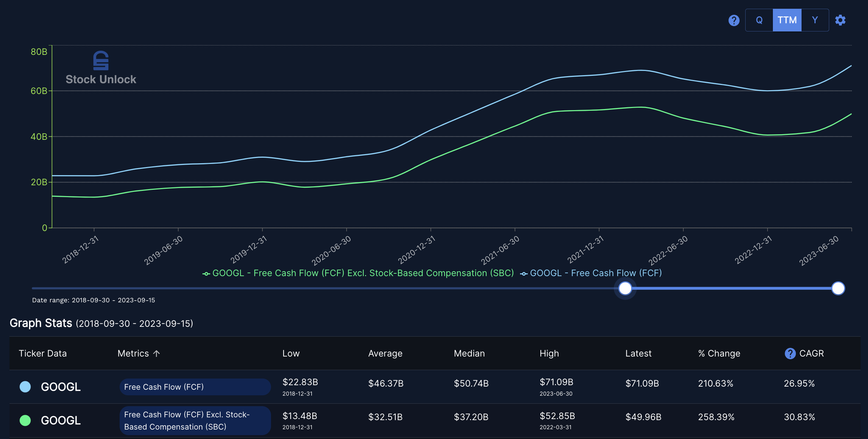Screen dimensions: 868x439
Task: Switch to Yearly (Y) view
Action: pyautogui.click(x=815, y=20)
